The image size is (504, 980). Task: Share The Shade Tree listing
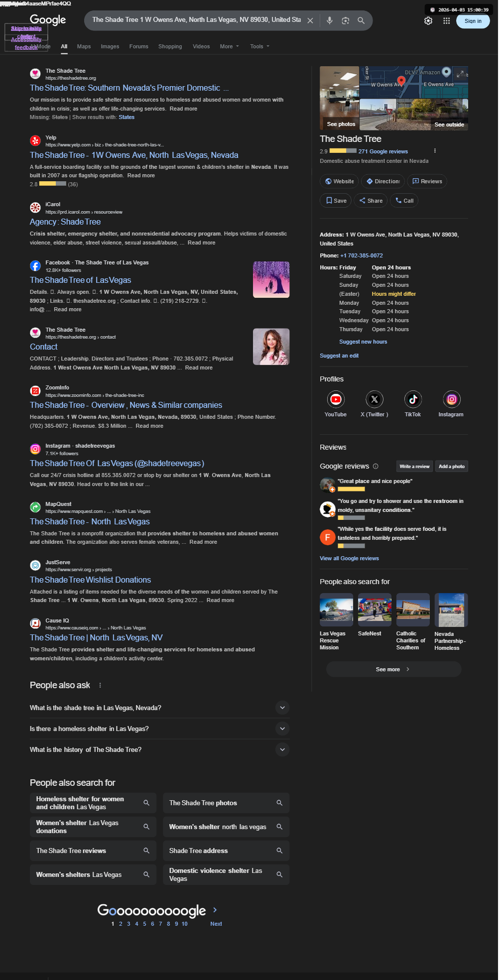[x=371, y=201]
